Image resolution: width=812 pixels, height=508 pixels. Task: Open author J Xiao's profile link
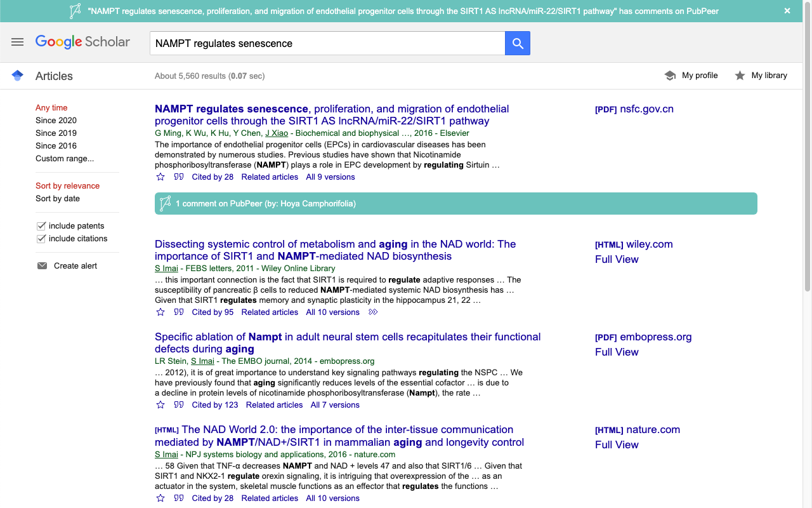coord(277,133)
